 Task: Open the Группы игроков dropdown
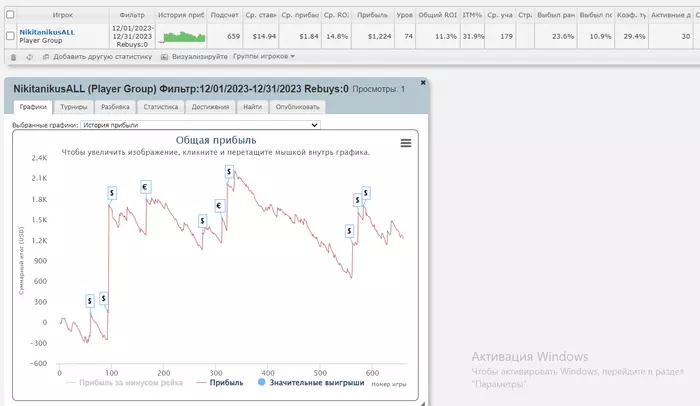point(264,57)
